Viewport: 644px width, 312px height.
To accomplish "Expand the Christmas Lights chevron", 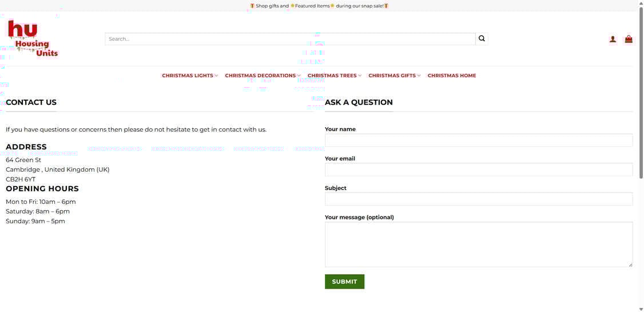I will [216, 76].
